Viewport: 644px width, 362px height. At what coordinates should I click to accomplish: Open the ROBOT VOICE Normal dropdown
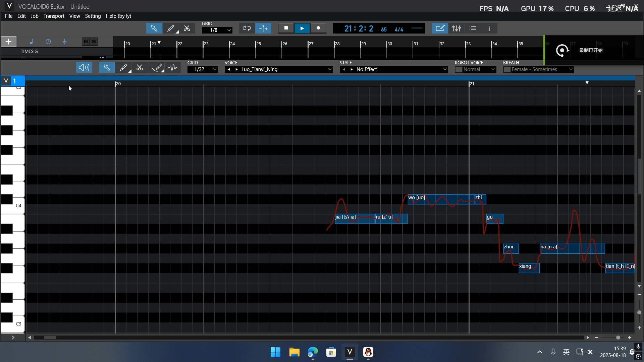pyautogui.click(x=479, y=69)
